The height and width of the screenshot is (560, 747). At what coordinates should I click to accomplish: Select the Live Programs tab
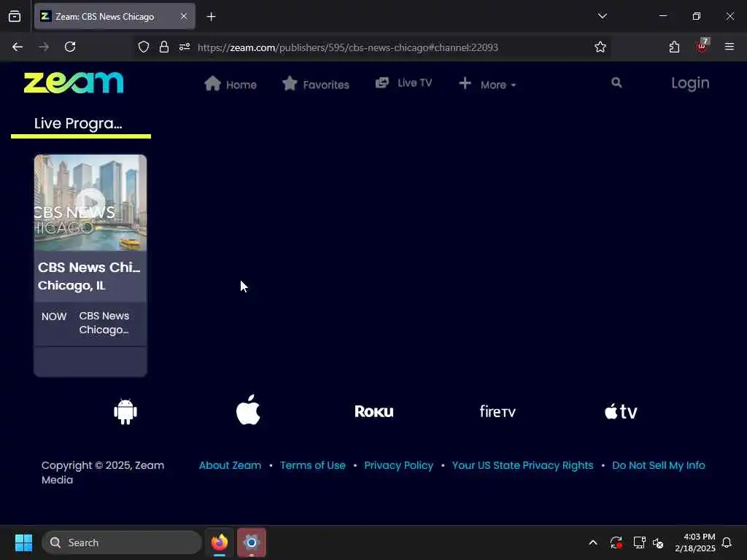(80, 124)
